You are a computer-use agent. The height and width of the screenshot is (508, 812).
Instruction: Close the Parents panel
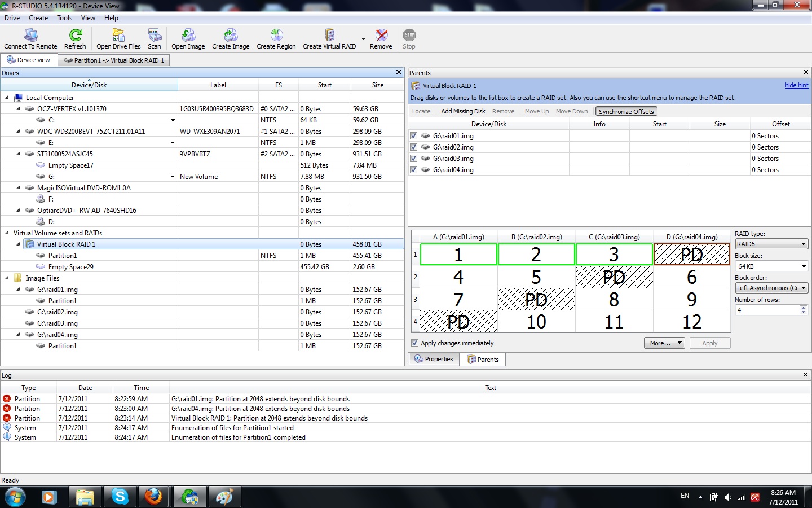(806, 72)
